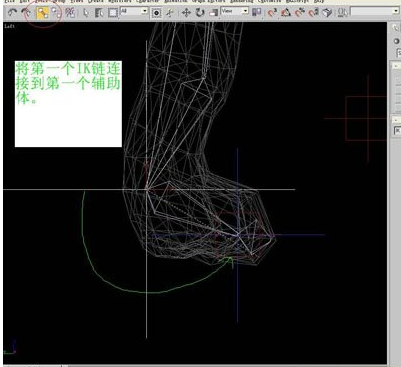The width and height of the screenshot is (401, 367).
Task: Click the Use Pivot Point Center icon
Action: click(x=256, y=13)
